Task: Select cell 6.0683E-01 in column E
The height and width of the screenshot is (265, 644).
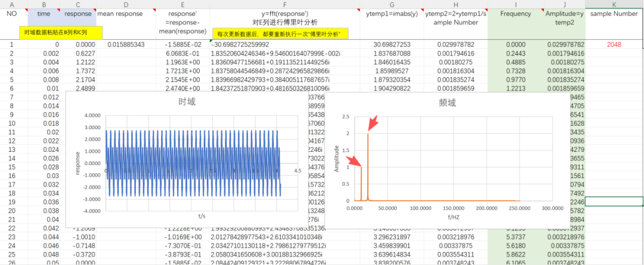Action: click(x=183, y=54)
